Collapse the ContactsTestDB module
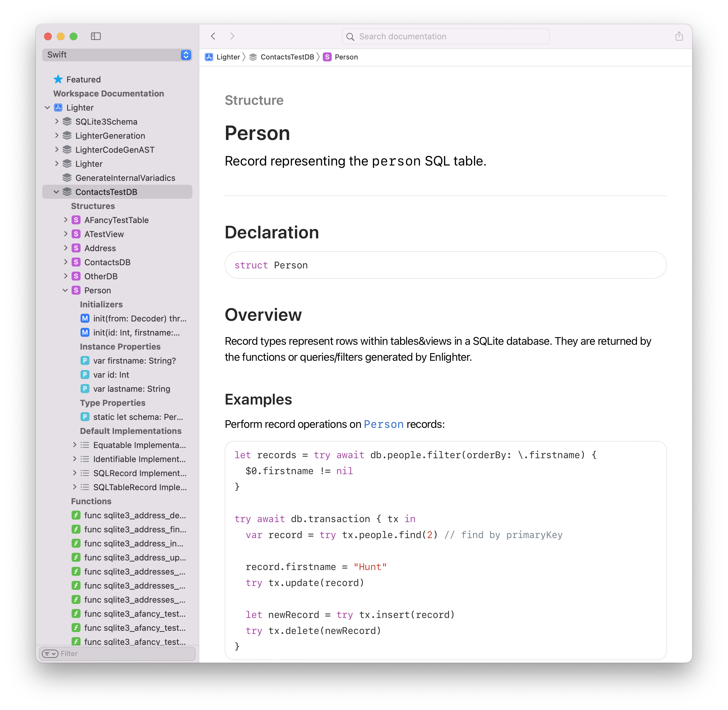Viewport: 728px width, 710px height. pos(56,192)
